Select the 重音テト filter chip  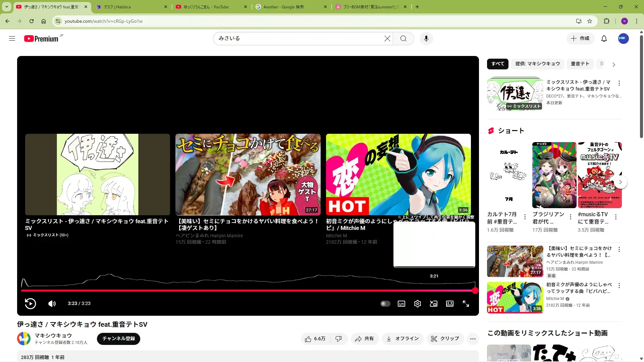click(x=580, y=64)
